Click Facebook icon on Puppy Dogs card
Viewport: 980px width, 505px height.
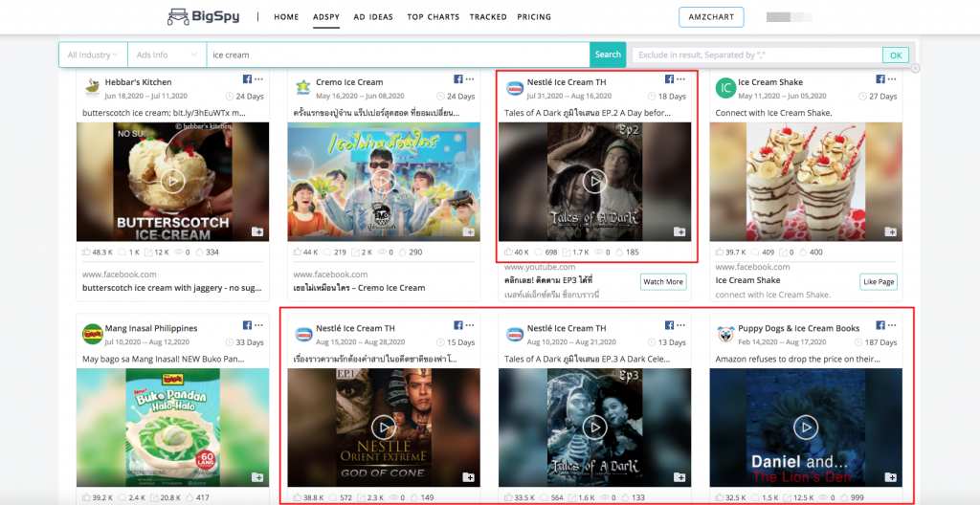coord(880,325)
